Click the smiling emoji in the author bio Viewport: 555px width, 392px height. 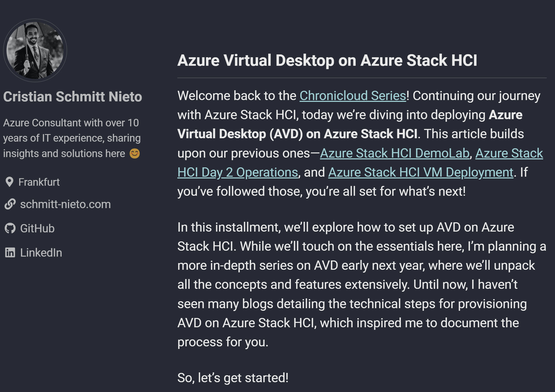point(134,153)
